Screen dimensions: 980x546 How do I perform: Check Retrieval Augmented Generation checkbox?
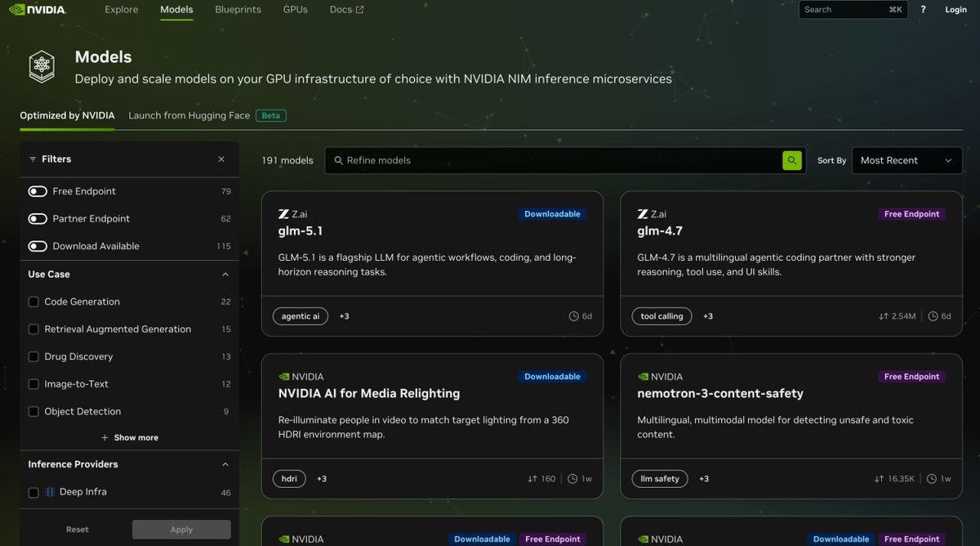33,329
